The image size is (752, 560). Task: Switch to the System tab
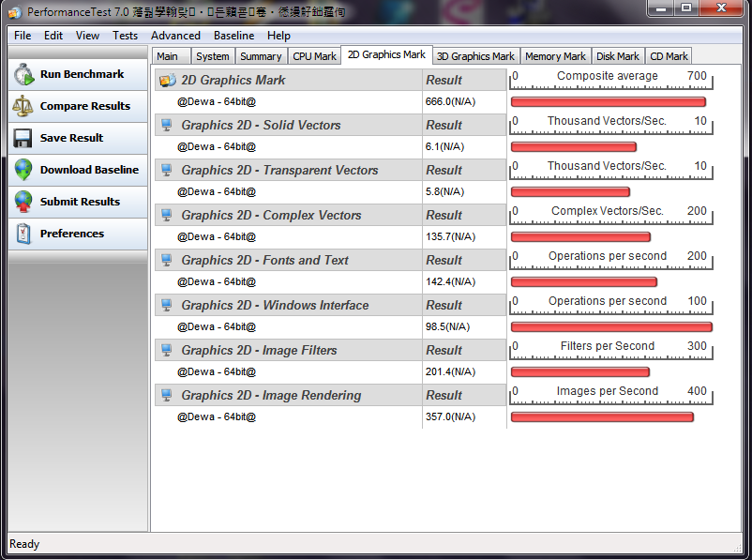(213, 56)
